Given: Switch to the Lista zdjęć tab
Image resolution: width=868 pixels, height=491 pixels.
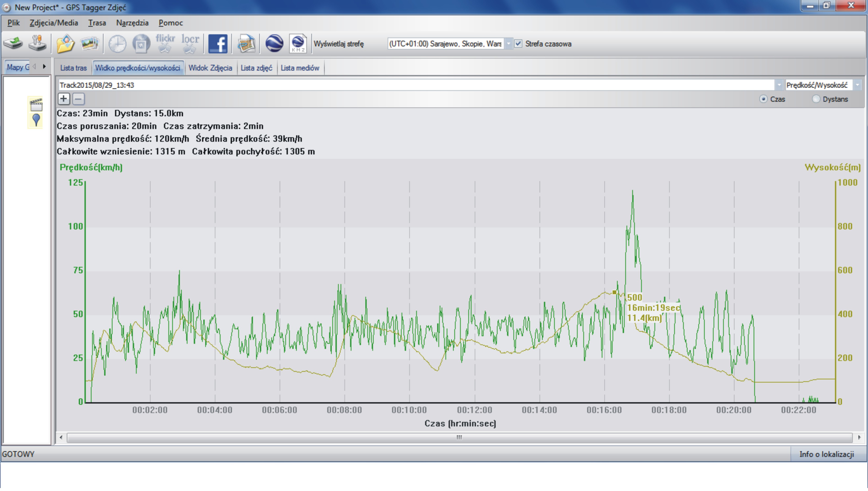Looking at the screenshot, I should (x=256, y=68).
